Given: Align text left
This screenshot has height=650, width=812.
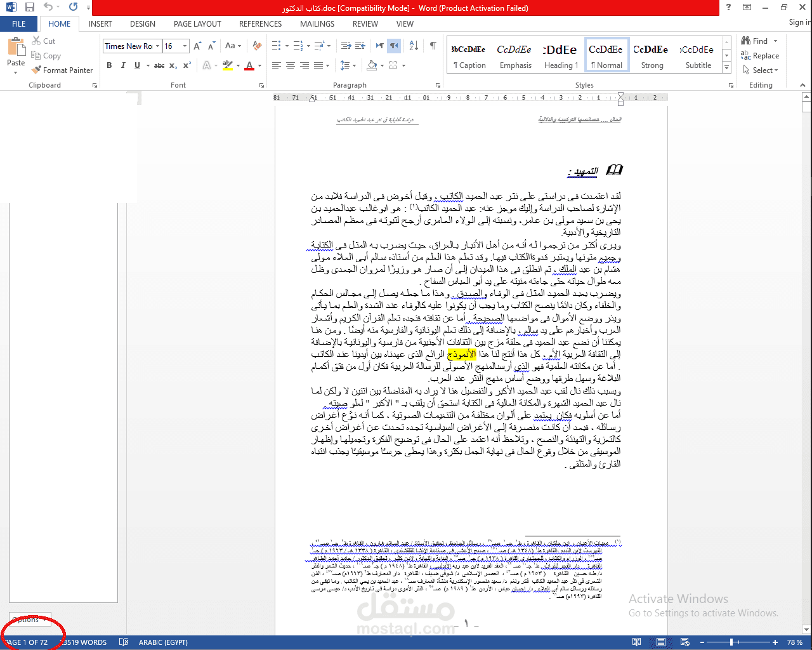Looking at the screenshot, I should click(277, 65).
